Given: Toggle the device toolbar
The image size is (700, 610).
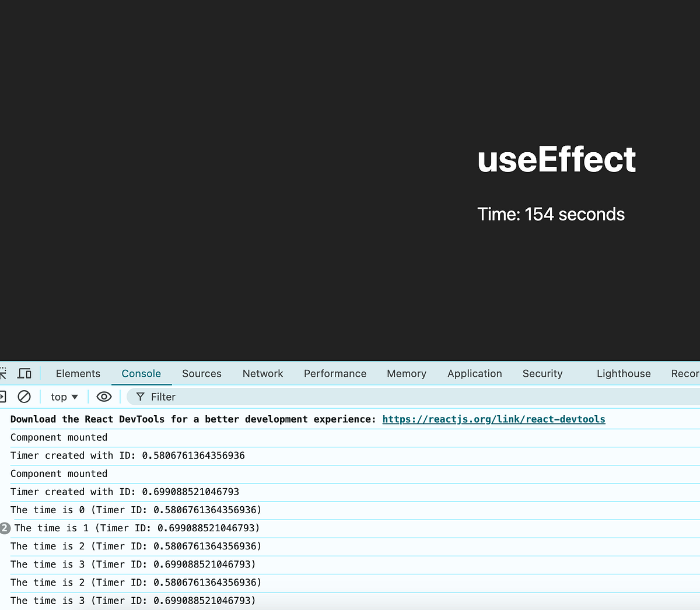Looking at the screenshot, I should (24, 373).
